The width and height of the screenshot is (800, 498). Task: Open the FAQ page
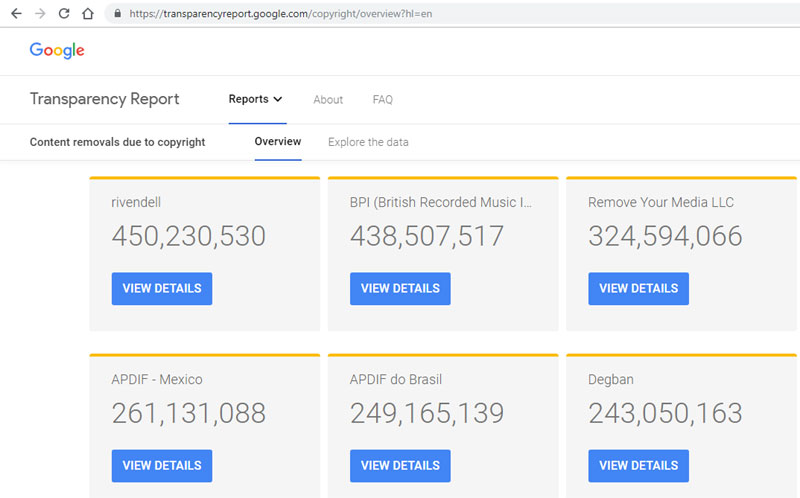pyautogui.click(x=383, y=99)
